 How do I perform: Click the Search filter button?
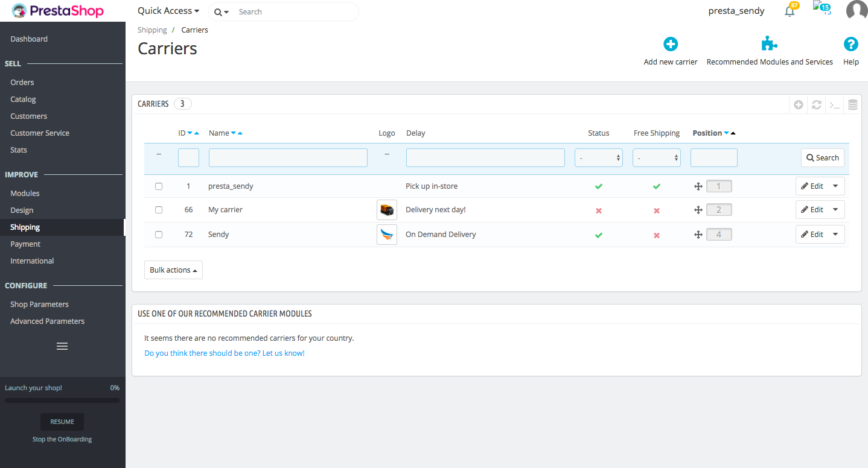point(823,158)
